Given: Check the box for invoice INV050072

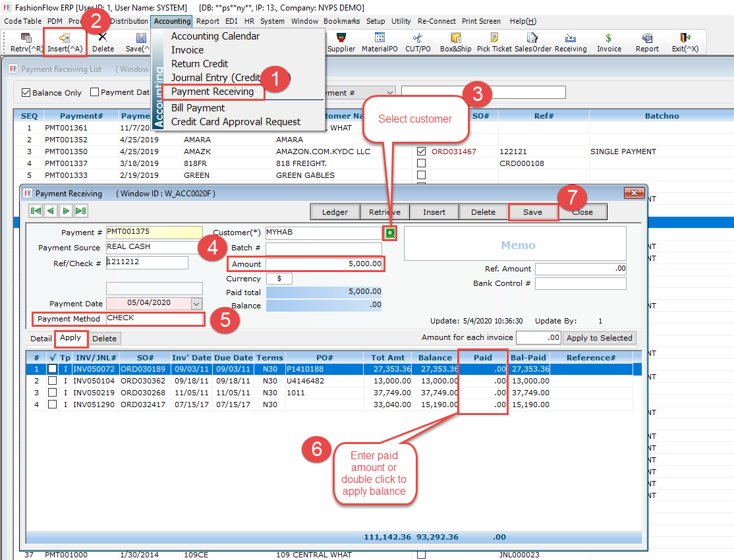Looking at the screenshot, I should click(x=53, y=370).
